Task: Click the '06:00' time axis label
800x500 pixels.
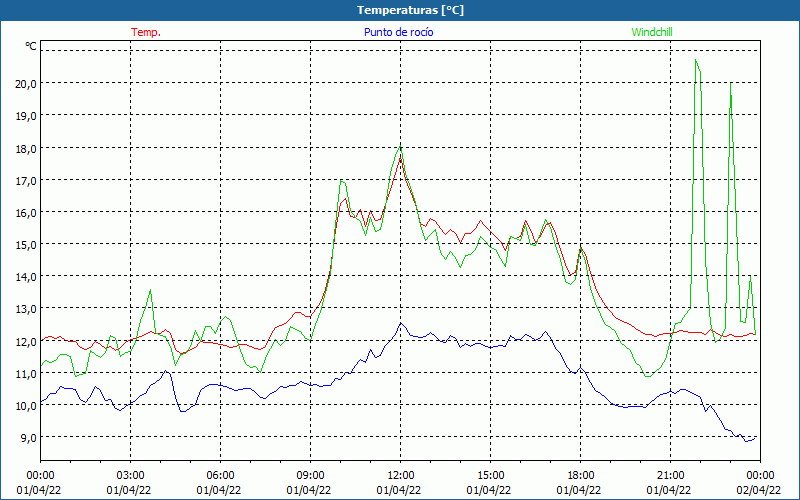Action: pyautogui.click(x=220, y=476)
